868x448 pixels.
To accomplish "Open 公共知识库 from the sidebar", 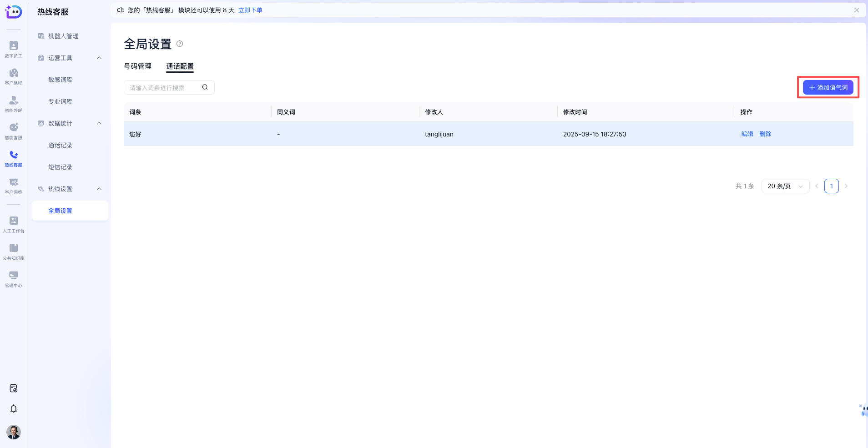I will (x=14, y=252).
